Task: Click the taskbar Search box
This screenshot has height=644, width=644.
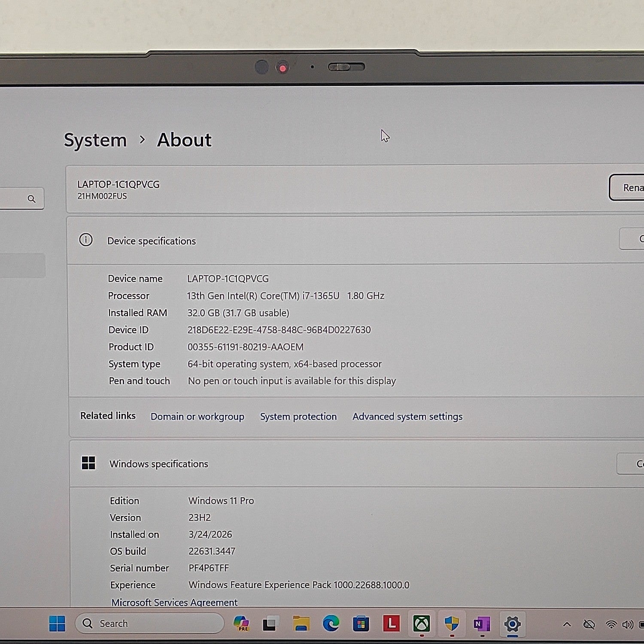Action: tap(149, 623)
